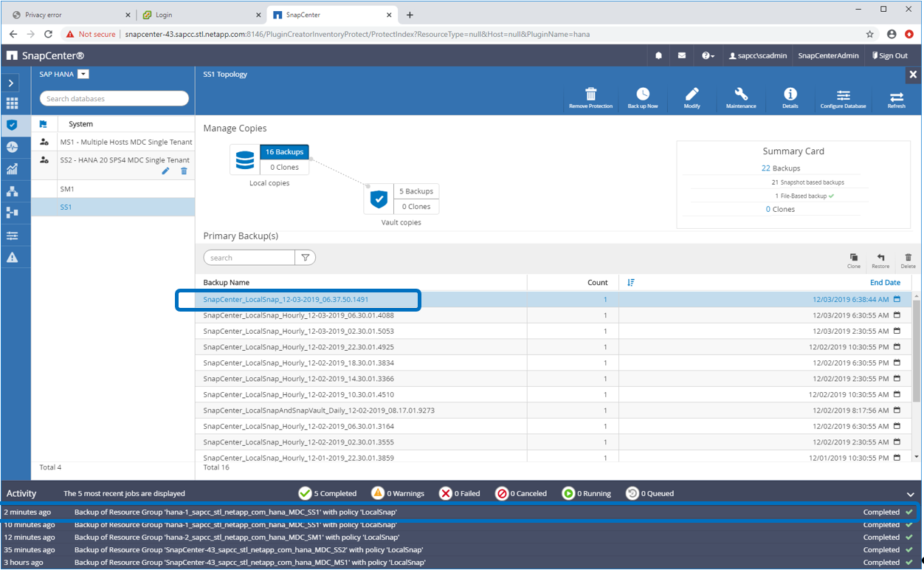
Task: Click the notifications bell icon
Action: click(658, 55)
